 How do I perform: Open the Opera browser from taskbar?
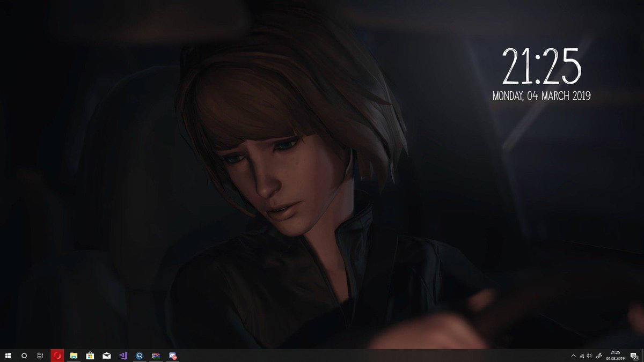(x=57, y=356)
